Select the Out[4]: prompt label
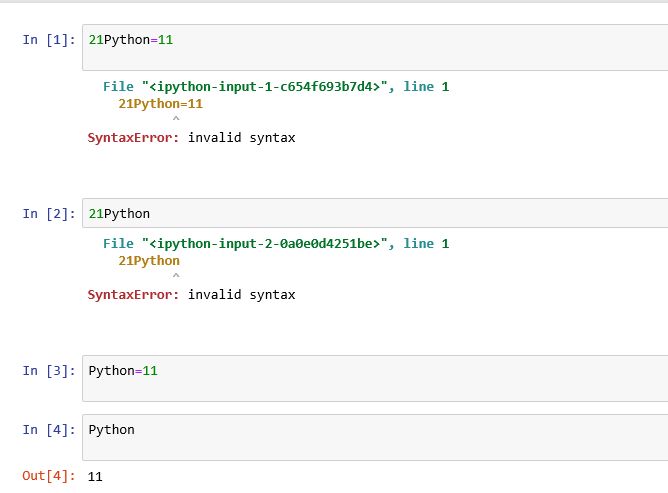 point(49,476)
